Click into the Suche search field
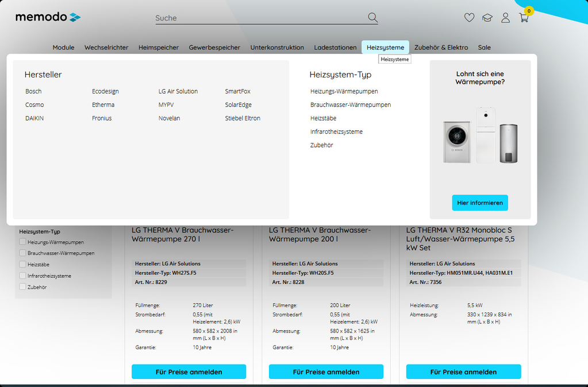Viewport: 588px width, 387px height. (259, 18)
